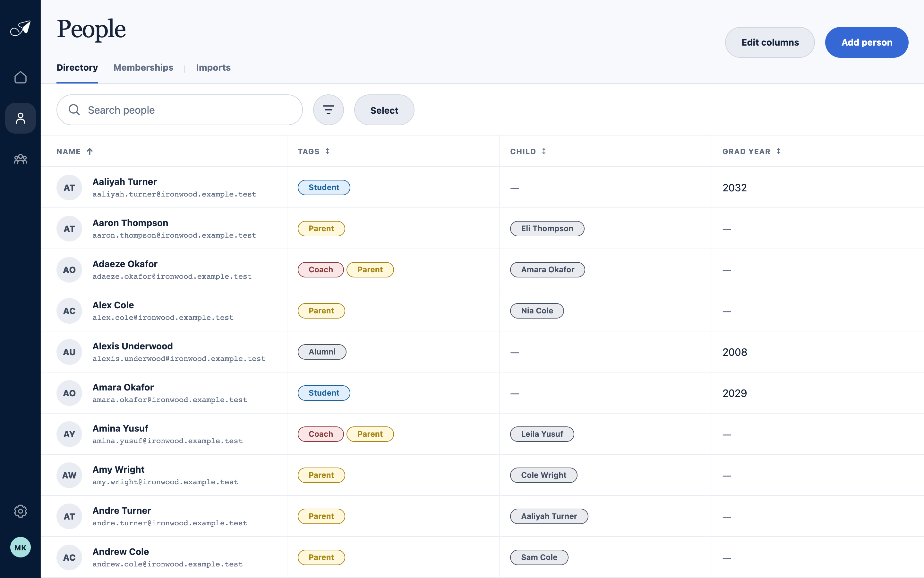Image resolution: width=924 pixels, height=578 pixels.
Task: Click Amy Wright's AW avatar
Action: (69, 475)
